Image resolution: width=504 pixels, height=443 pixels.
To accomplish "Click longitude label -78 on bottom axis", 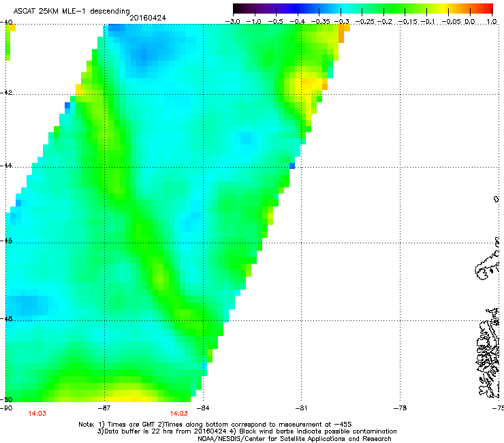I will coord(400,408).
